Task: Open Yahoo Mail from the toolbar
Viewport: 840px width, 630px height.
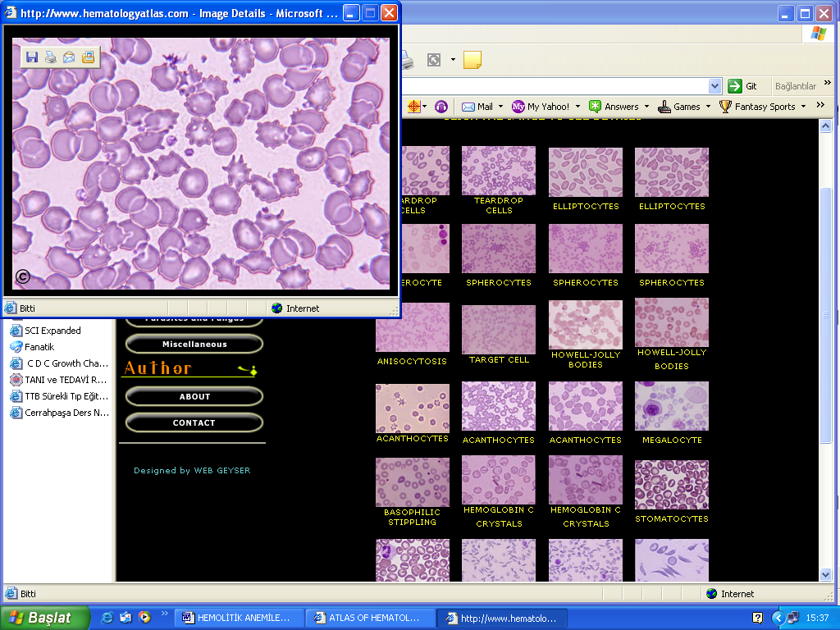Action: (x=477, y=107)
